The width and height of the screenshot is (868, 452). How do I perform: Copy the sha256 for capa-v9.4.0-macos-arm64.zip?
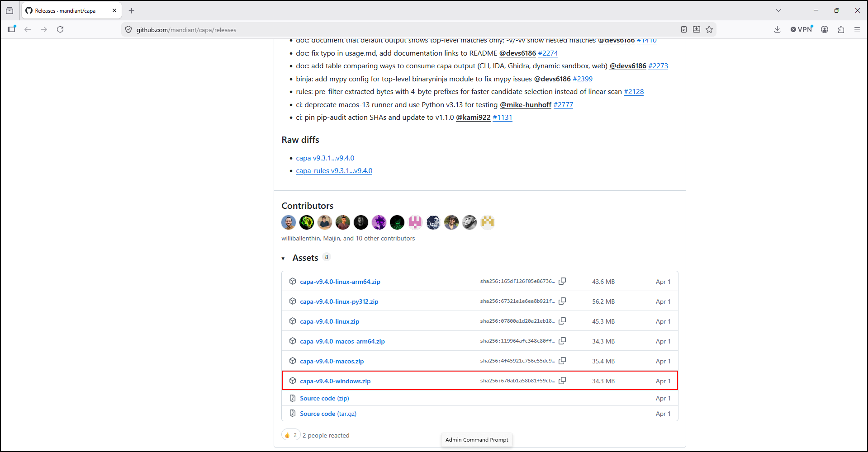point(562,341)
